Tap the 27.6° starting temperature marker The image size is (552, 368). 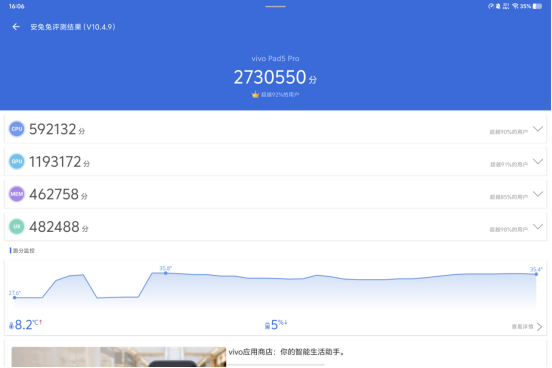14,297
